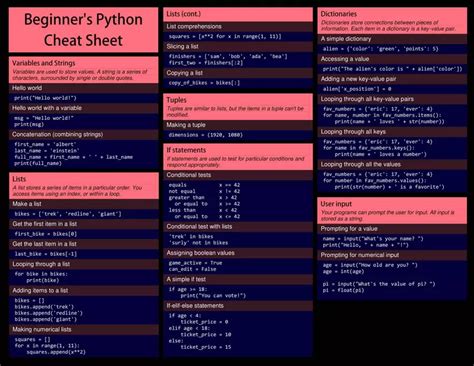Click the "Prompting for numerical input" subheading
The image size is (474, 366).
click(x=360, y=255)
